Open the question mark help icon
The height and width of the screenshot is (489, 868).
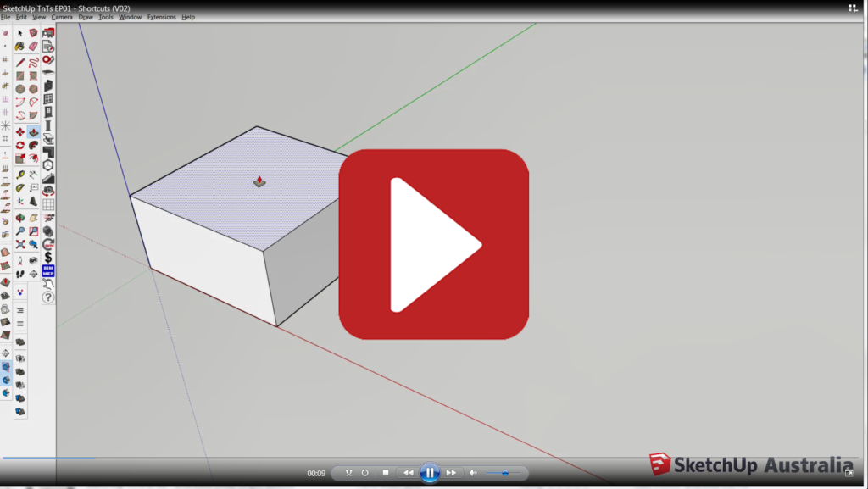(48, 297)
